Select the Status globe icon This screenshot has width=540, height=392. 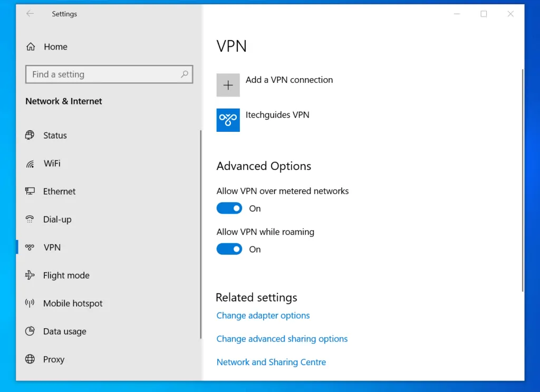click(x=30, y=135)
